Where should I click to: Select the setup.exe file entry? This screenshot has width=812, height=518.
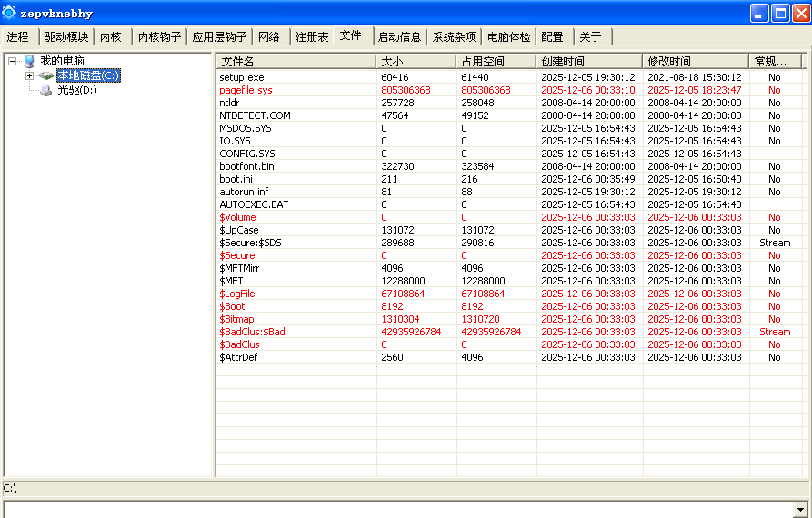tap(242, 78)
